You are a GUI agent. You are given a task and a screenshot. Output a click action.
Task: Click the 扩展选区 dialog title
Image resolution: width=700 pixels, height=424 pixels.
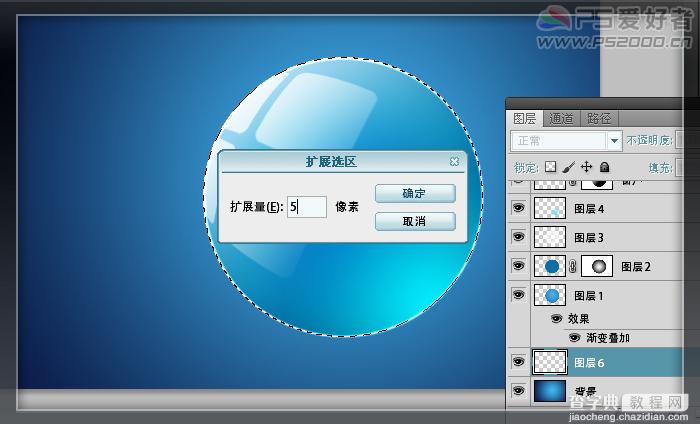pyautogui.click(x=331, y=162)
